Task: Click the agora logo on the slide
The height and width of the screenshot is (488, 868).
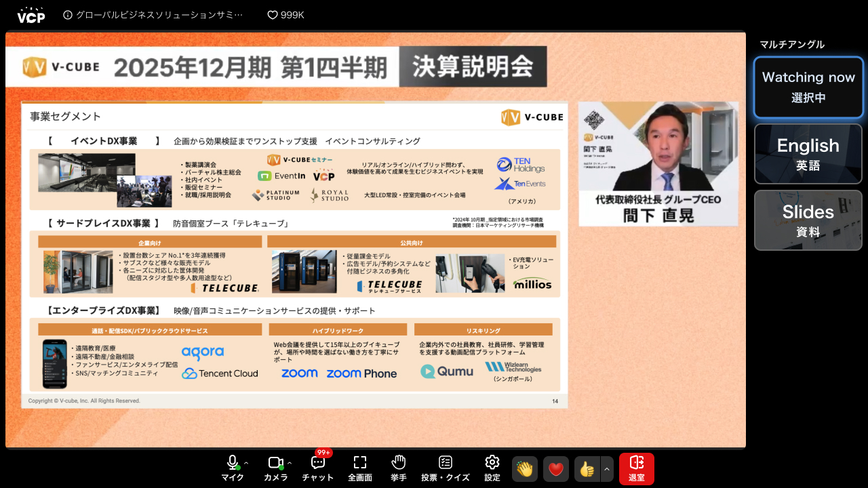Action: (202, 352)
